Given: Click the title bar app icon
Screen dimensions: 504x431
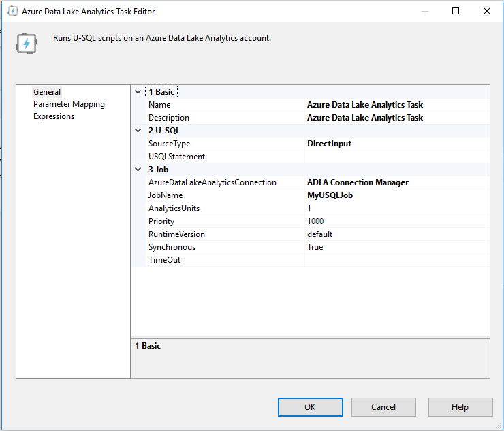Looking at the screenshot, I should pyautogui.click(x=12, y=12).
